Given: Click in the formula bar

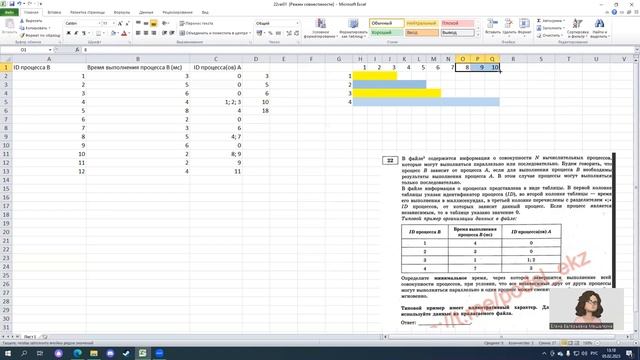Looking at the screenshot, I should pos(358,50).
